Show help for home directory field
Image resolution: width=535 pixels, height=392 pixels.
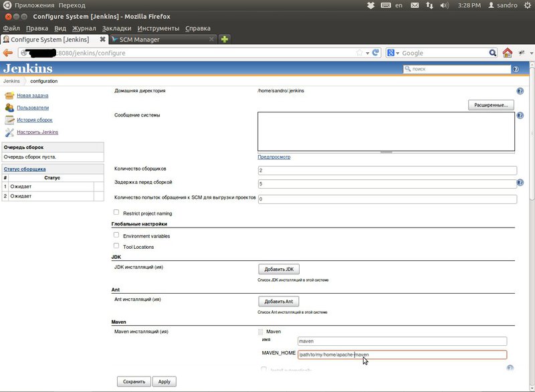(520, 91)
